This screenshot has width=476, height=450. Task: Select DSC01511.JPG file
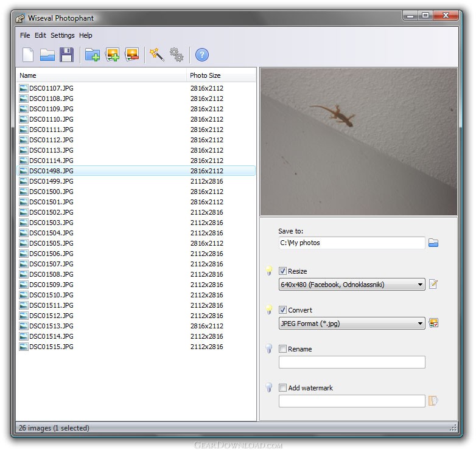[136, 305]
